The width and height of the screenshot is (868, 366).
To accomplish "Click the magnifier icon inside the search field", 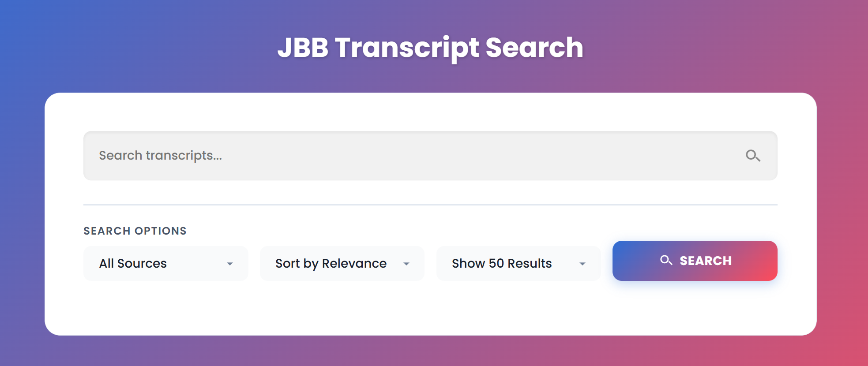I will 753,156.
